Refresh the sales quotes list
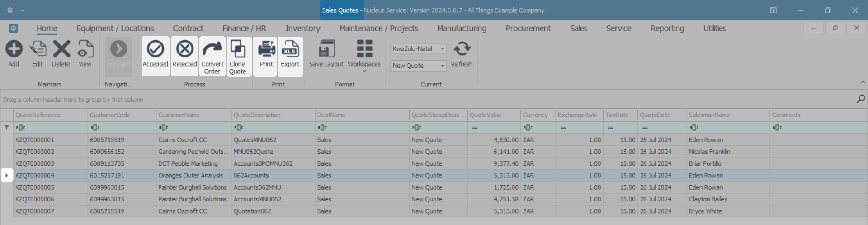This screenshot has height=225, width=868. (x=462, y=50)
